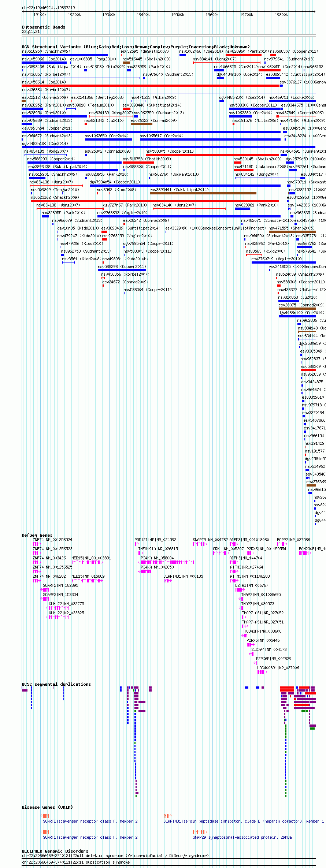Click variant nsv436867 (Korbel2007)
326x868 pixels.
pos(81,78)
